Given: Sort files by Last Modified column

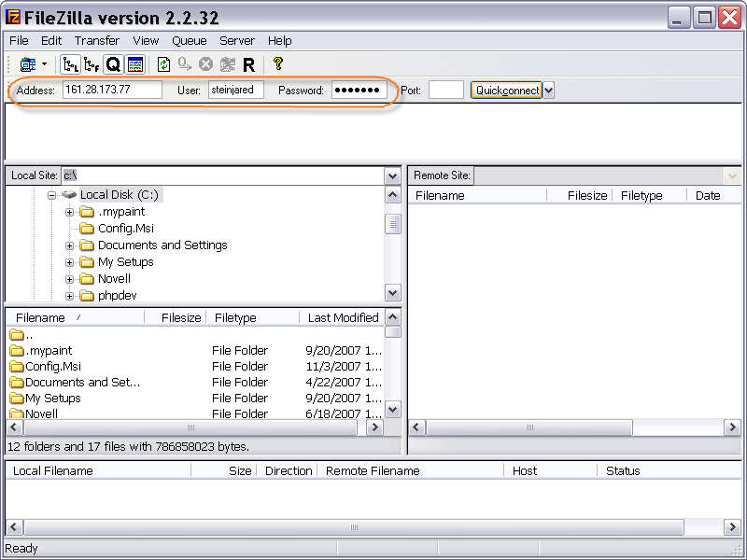Looking at the screenshot, I should coord(343,317).
